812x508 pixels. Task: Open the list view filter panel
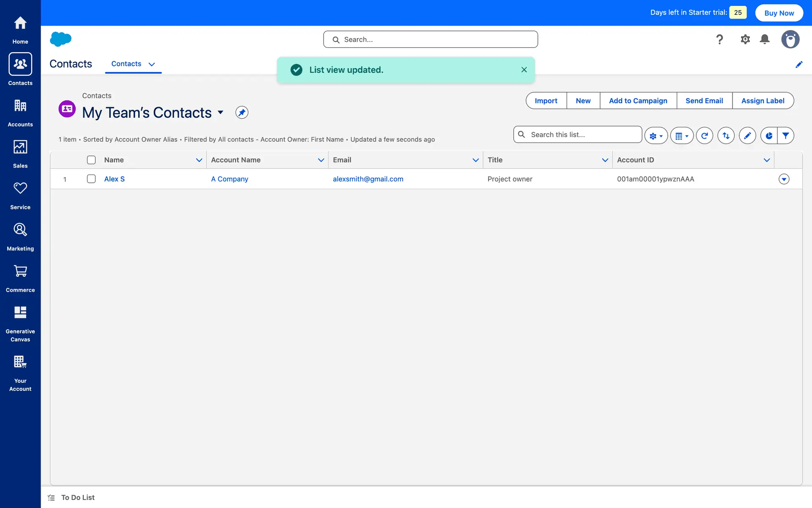(x=785, y=136)
